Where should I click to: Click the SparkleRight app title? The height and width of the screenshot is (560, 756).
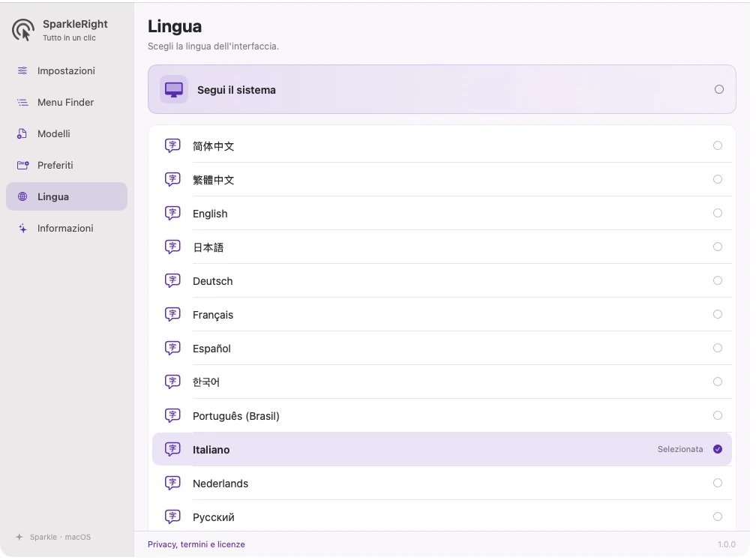click(75, 24)
